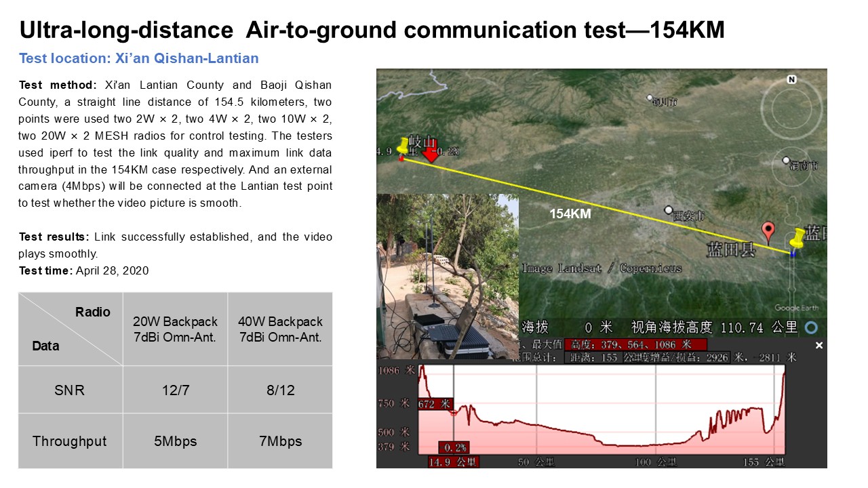Click the 155 公里 axis label
The image size is (868, 488).
tap(763, 462)
